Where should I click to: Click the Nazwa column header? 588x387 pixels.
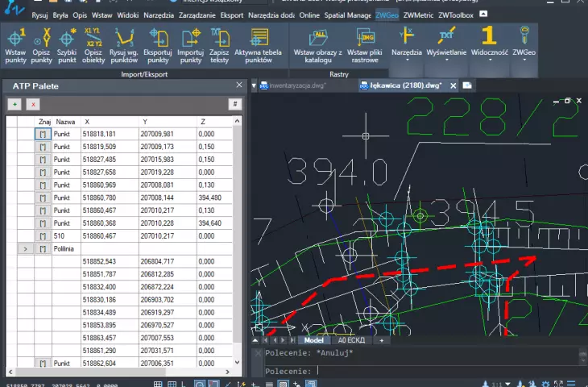(65, 122)
